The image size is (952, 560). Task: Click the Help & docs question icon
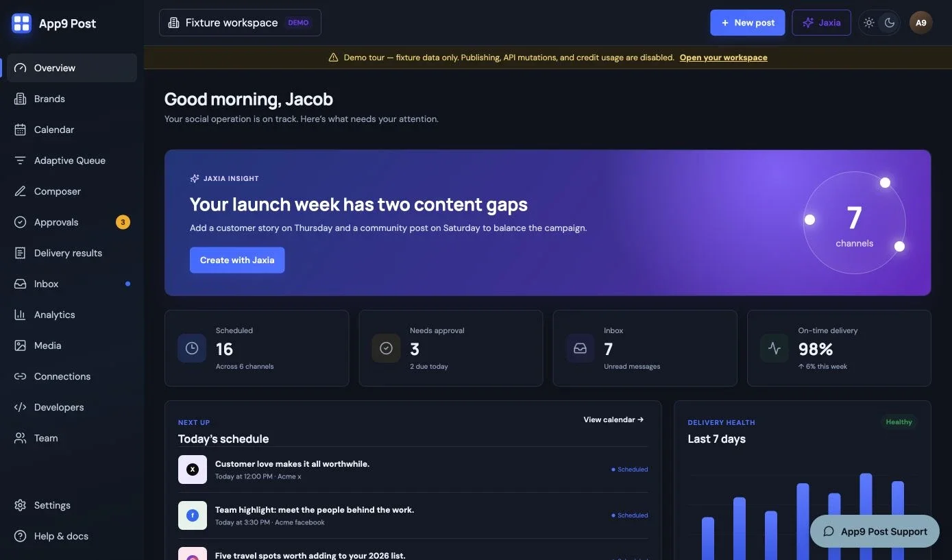pos(21,536)
